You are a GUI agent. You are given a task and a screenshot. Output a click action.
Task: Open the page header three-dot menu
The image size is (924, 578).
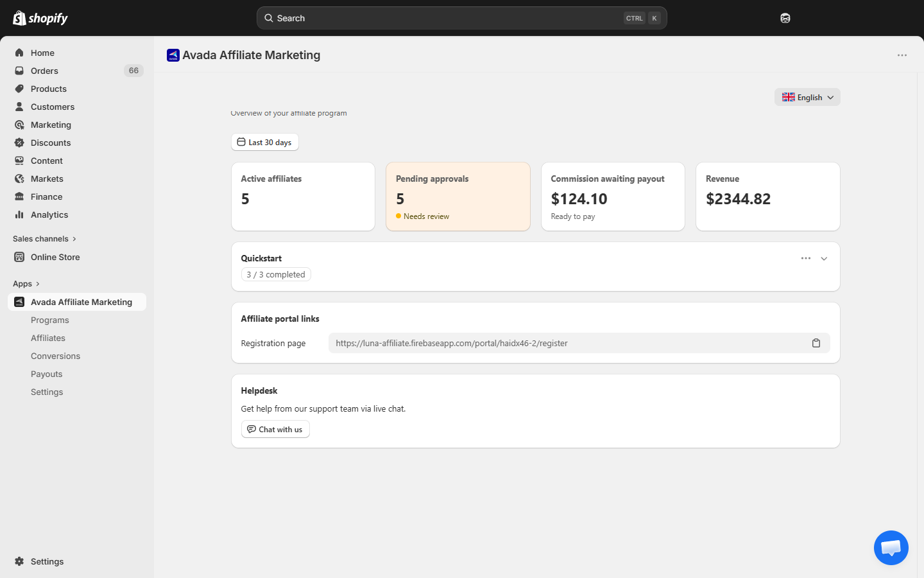click(x=902, y=55)
